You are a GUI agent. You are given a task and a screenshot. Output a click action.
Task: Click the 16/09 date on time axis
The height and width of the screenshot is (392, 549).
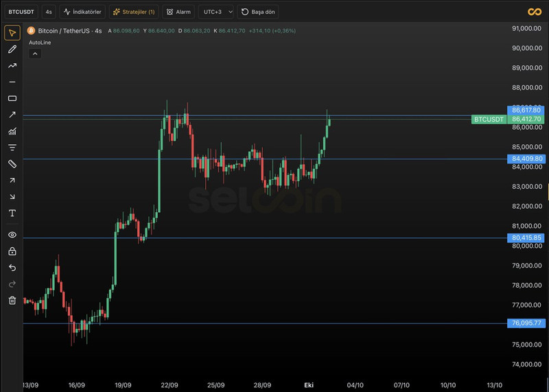tap(77, 385)
